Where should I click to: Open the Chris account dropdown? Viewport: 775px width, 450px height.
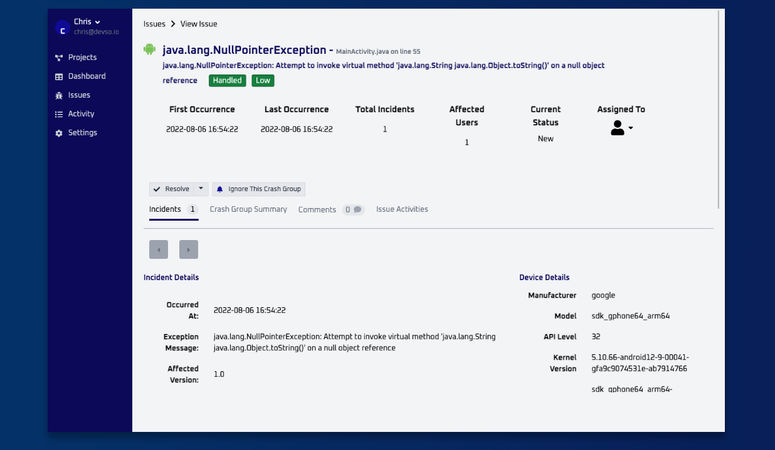(87, 22)
